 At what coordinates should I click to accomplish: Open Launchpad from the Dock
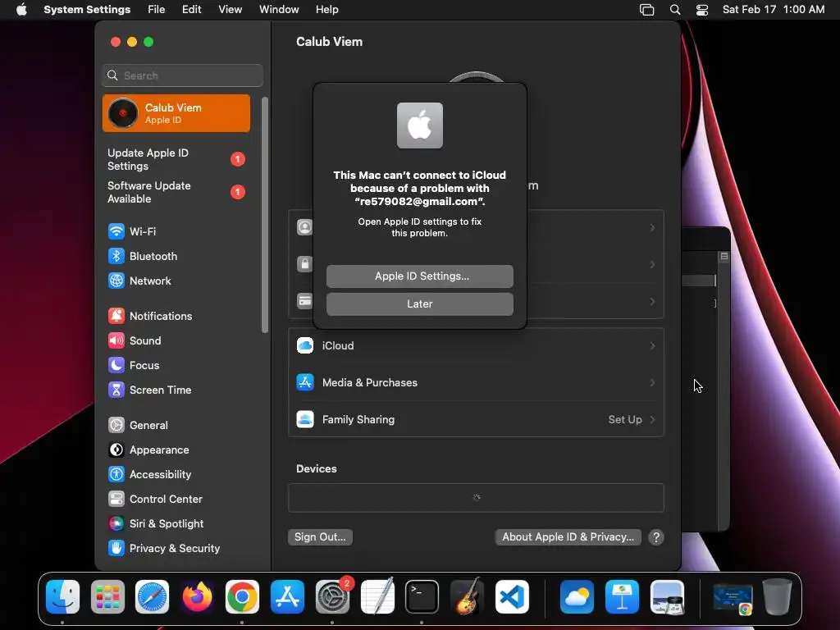pos(107,597)
